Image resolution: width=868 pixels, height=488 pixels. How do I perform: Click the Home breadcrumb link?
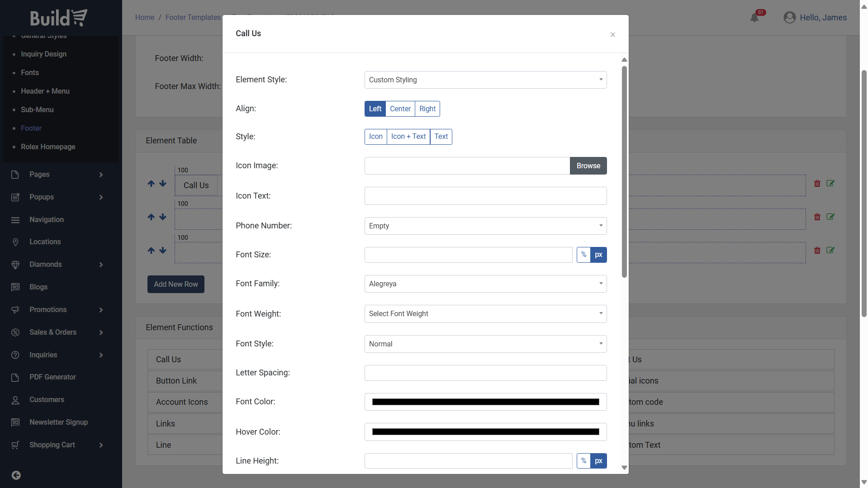click(144, 18)
